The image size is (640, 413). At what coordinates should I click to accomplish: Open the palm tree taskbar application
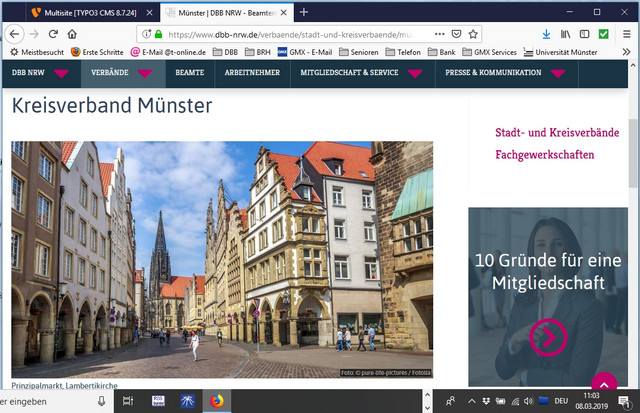pos(187,402)
